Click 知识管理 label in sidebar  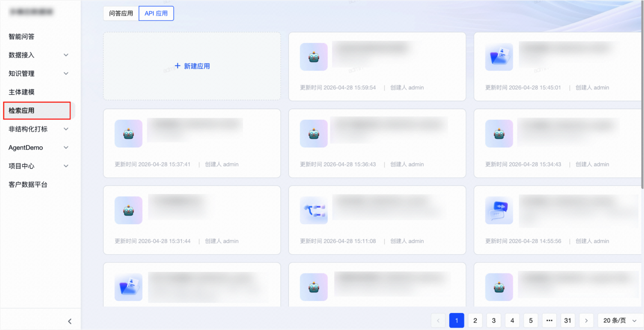[x=21, y=73]
